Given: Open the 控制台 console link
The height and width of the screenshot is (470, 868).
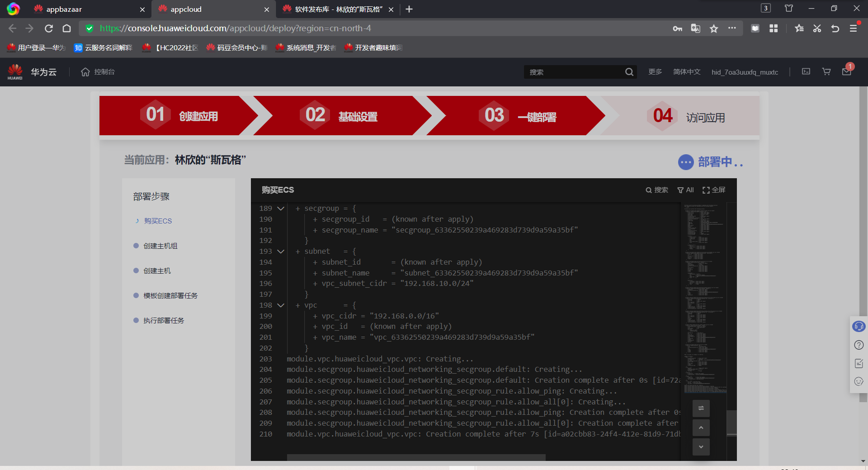Looking at the screenshot, I should (98, 72).
